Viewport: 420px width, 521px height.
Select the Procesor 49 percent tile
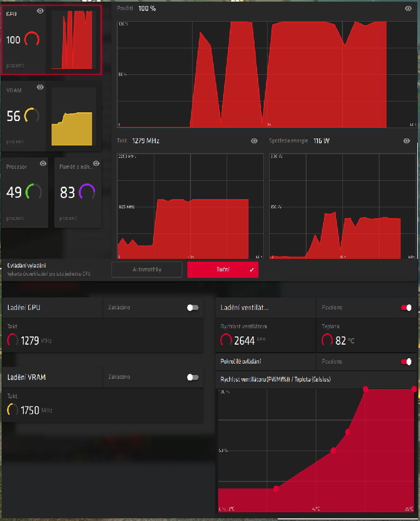point(24,193)
